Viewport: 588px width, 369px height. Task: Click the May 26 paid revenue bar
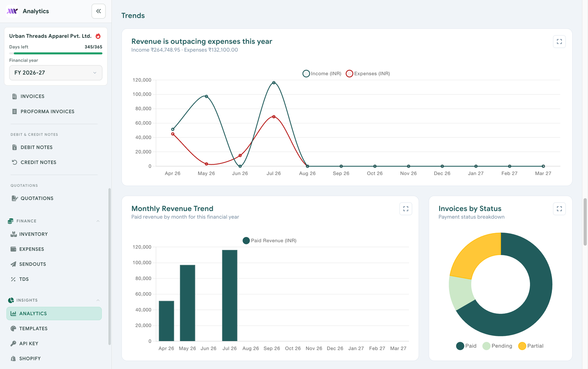(187, 303)
